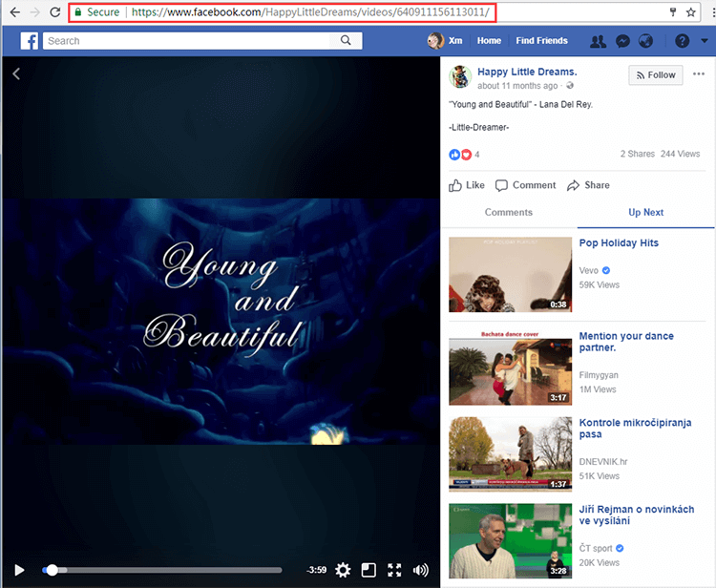Click Kontrole mikročipiranja pasa title

(x=635, y=429)
